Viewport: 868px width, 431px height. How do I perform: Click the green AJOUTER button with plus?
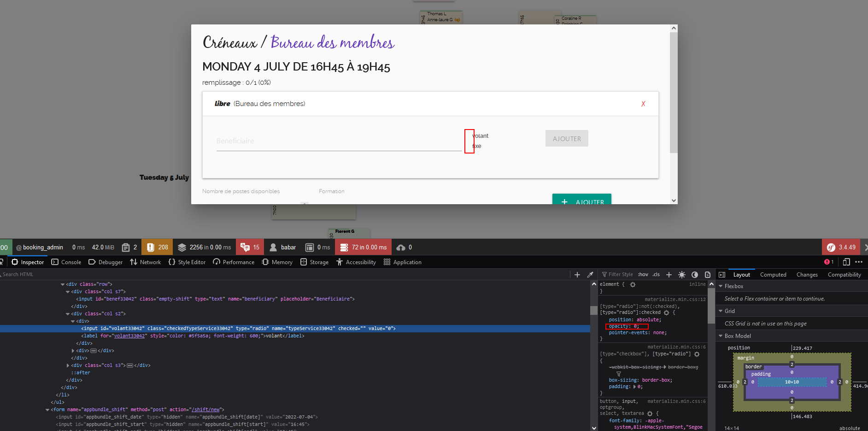tap(582, 199)
